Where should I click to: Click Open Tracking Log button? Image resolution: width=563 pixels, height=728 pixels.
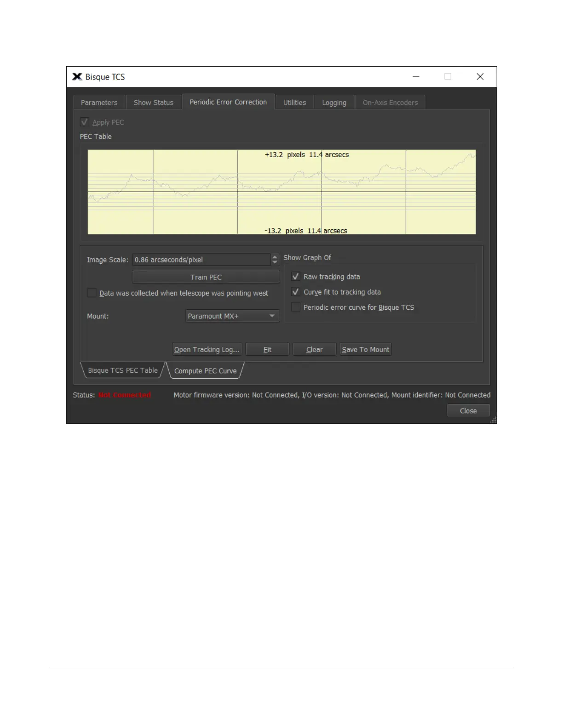pos(207,349)
